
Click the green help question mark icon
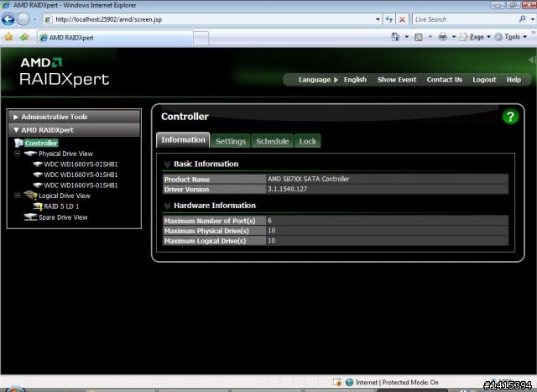[510, 117]
